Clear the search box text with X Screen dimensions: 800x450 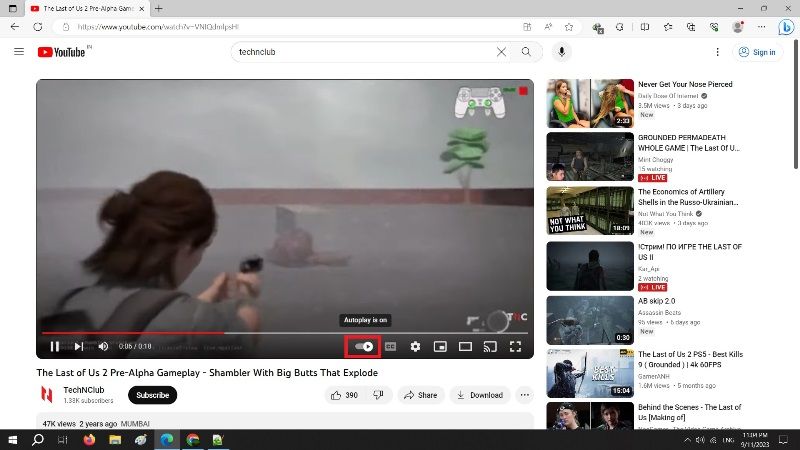tap(502, 52)
